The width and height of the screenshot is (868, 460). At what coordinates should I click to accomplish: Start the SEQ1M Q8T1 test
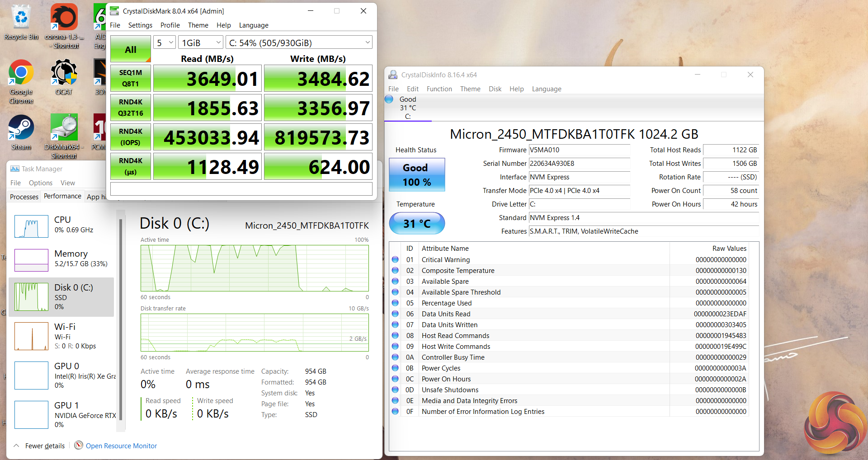pyautogui.click(x=131, y=78)
